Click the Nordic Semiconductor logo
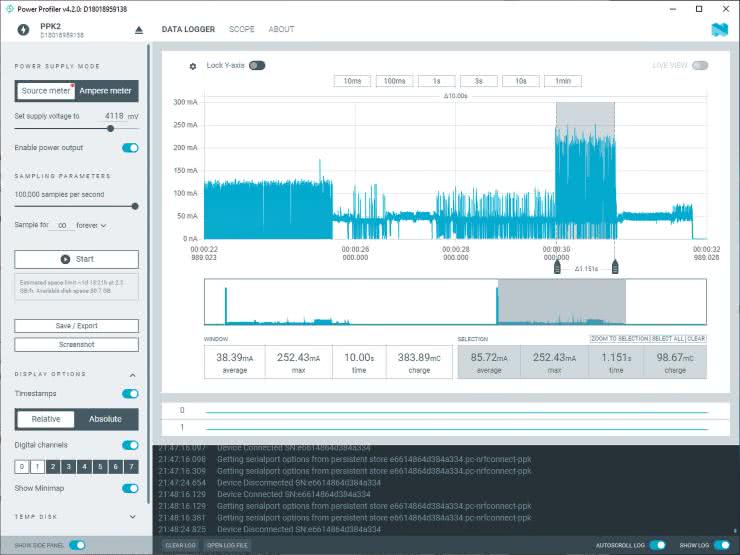 pyautogui.click(x=719, y=29)
